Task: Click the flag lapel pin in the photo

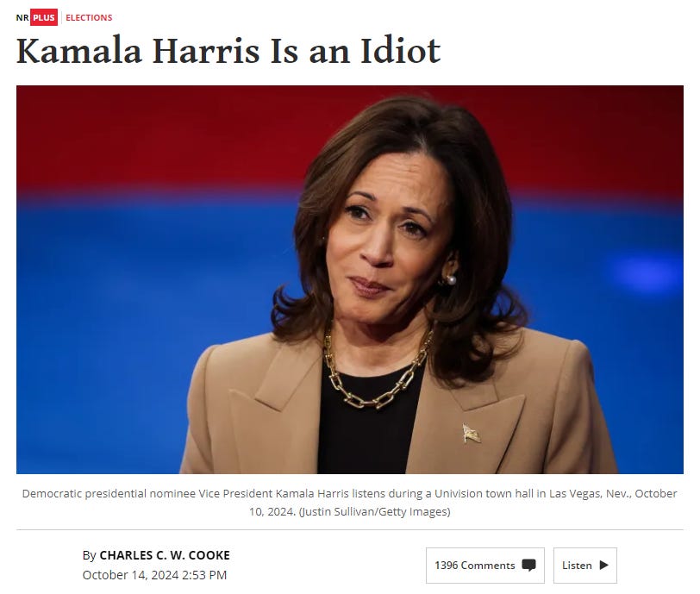Action: (471, 434)
